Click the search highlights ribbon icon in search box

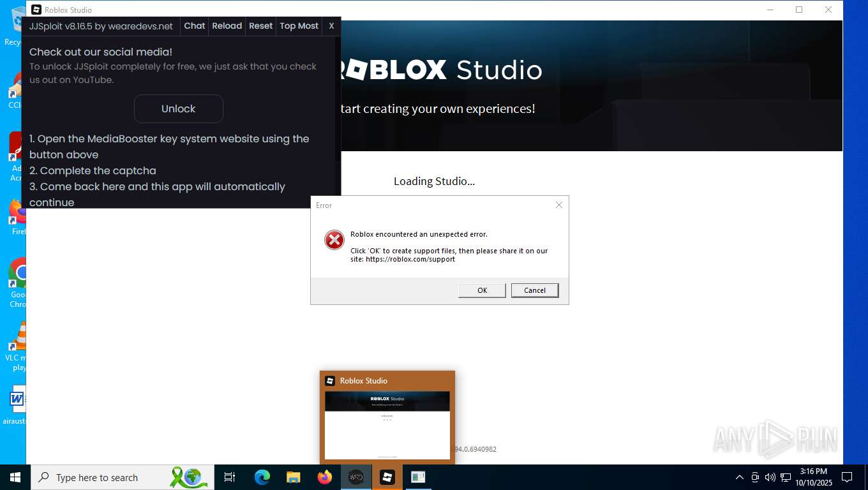click(x=189, y=477)
